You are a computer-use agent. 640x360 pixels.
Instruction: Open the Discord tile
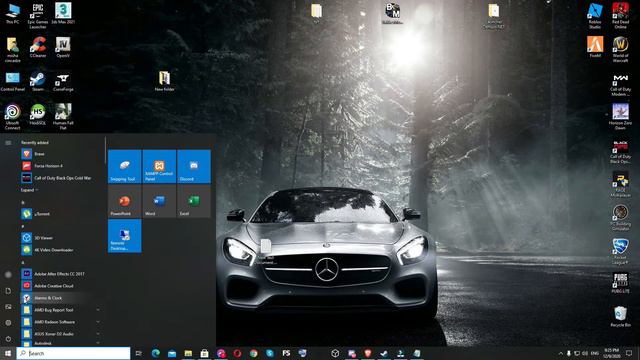194,167
